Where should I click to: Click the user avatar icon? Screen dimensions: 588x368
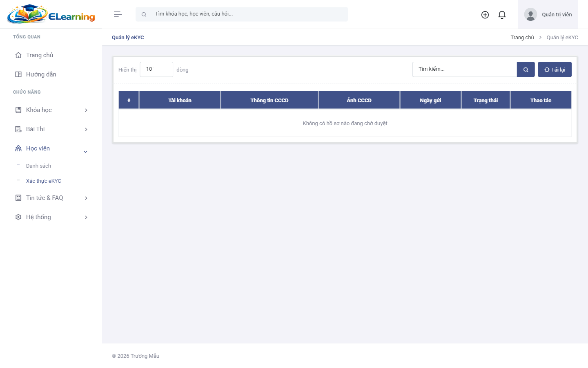point(530,14)
